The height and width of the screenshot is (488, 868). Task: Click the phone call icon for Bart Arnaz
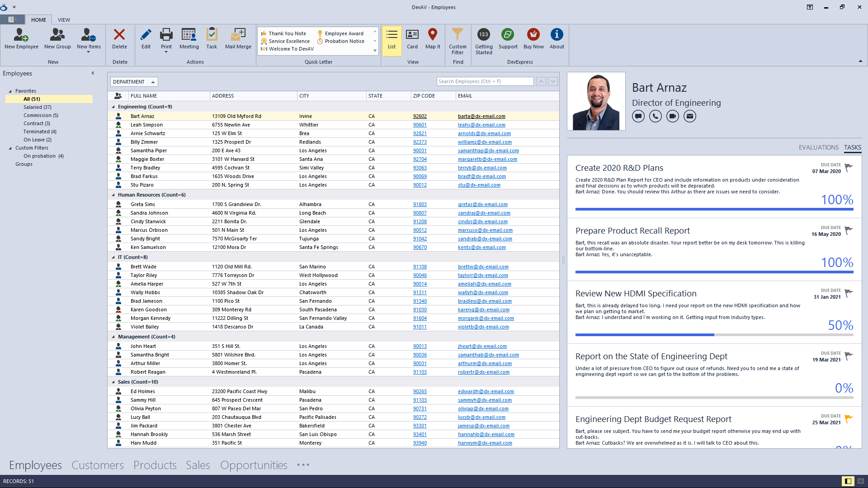(656, 117)
